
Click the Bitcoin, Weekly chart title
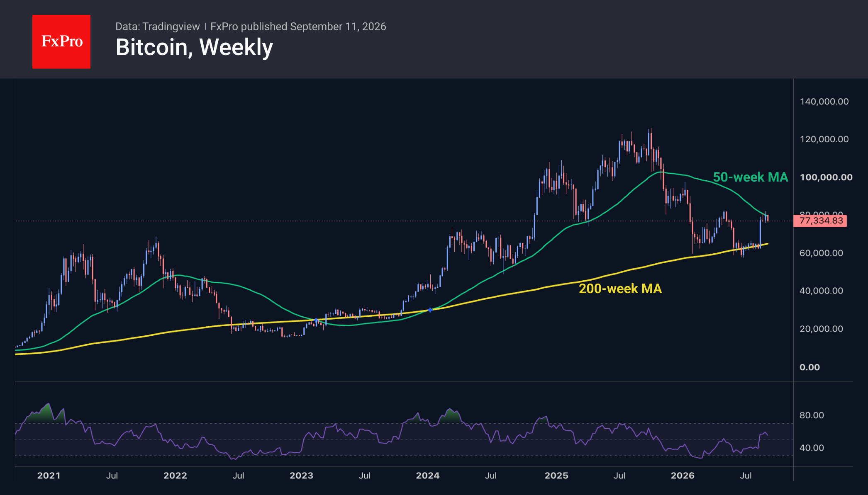tap(194, 47)
